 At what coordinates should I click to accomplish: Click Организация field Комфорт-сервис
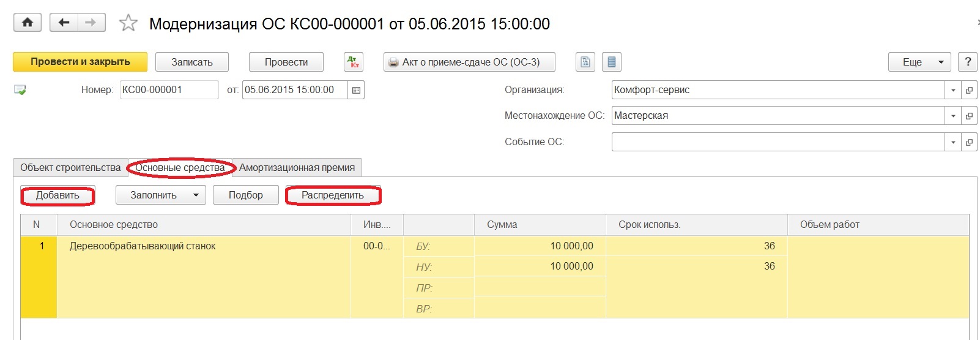[x=778, y=90]
